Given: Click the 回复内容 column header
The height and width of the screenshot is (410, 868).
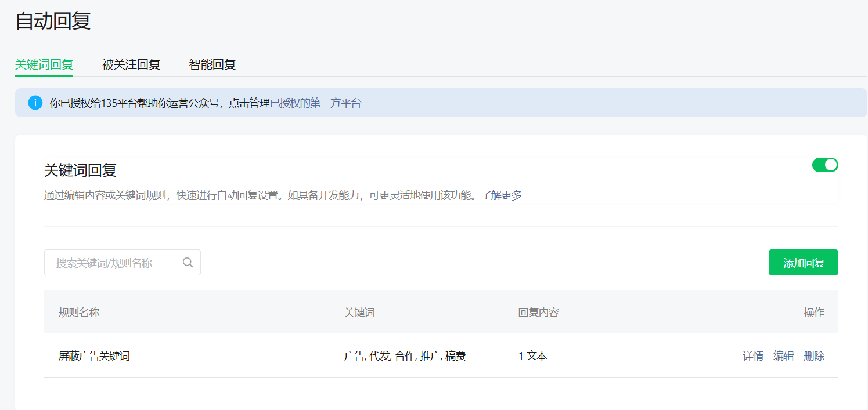Looking at the screenshot, I should 539,313.
